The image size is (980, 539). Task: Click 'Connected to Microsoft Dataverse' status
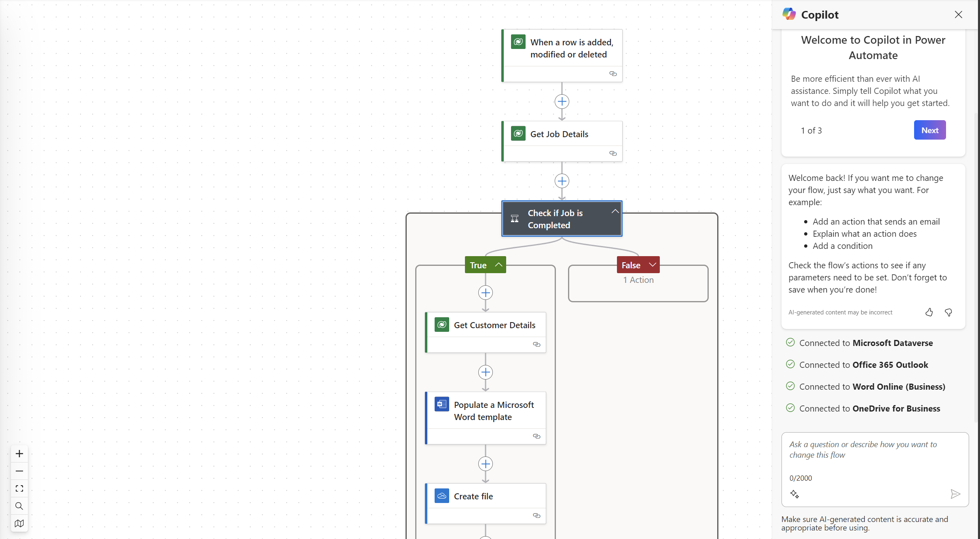(x=860, y=343)
